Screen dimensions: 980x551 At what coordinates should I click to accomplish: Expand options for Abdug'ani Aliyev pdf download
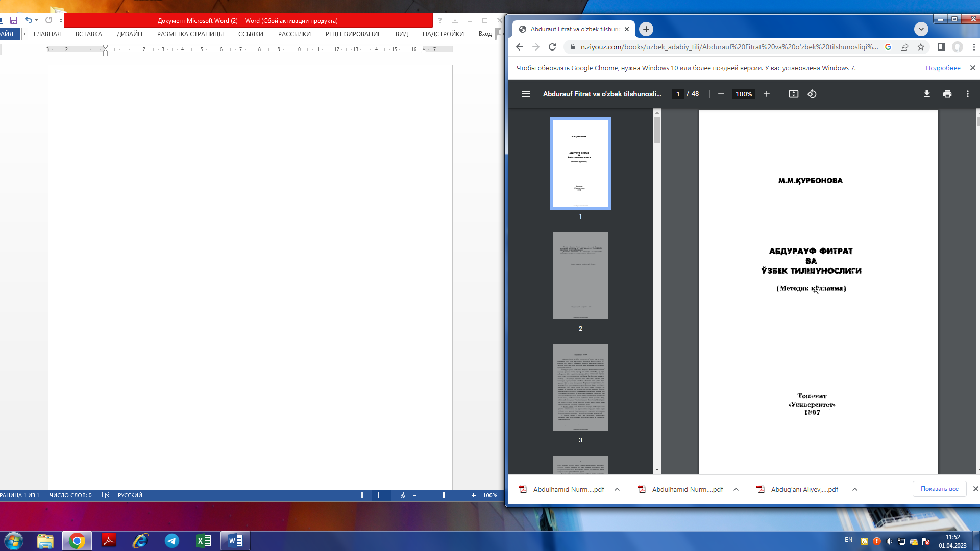pos(854,489)
